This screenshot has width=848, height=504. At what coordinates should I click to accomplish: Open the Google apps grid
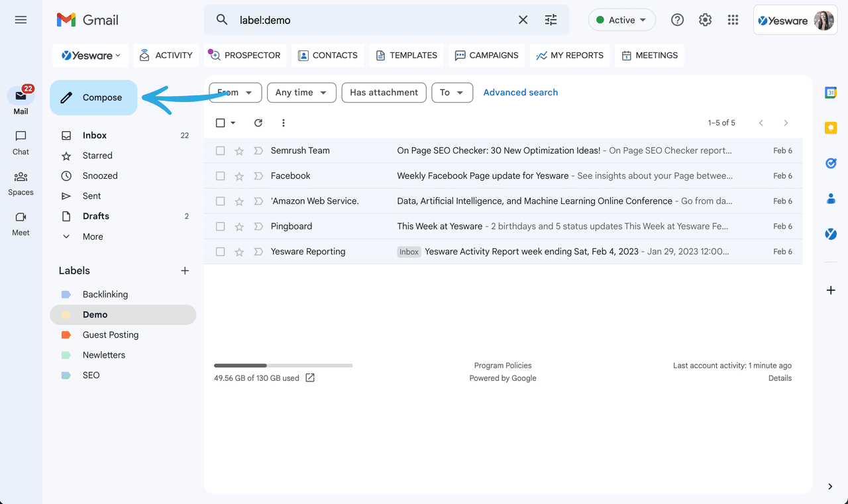tap(733, 20)
